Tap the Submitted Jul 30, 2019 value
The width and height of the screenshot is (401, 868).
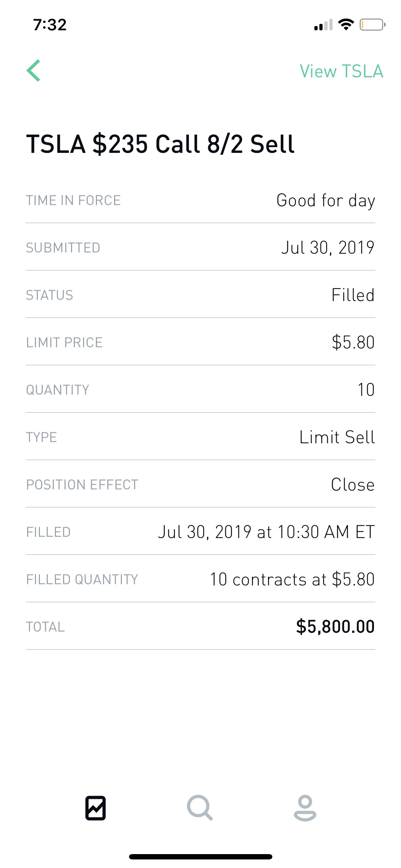point(328,248)
